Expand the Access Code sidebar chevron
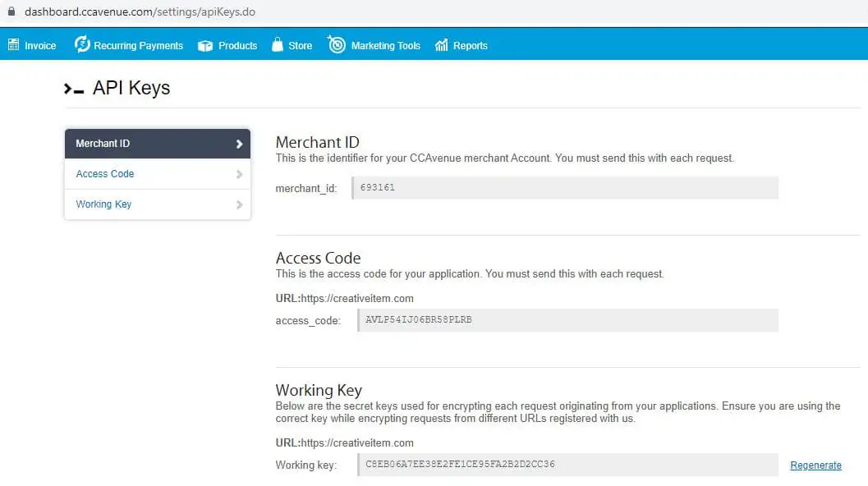This screenshot has width=868, height=486. tap(239, 174)
